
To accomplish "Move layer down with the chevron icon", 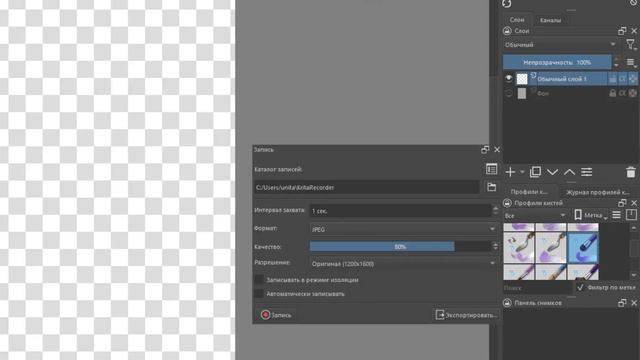I will click(x=552, y=172).
